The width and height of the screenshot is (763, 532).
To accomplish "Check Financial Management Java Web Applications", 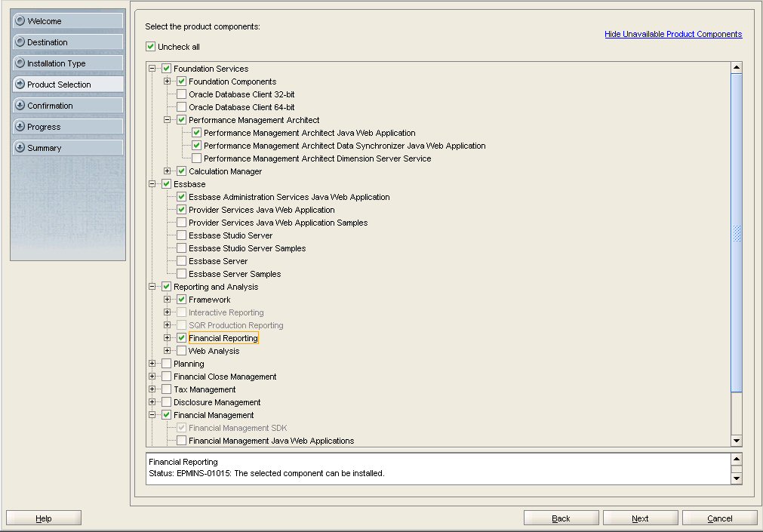I will click(181, 441).
